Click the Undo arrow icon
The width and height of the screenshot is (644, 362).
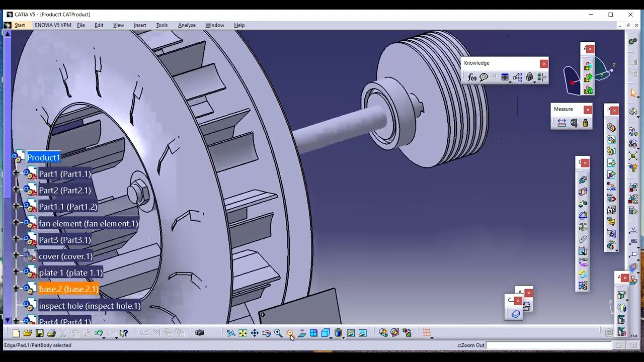coord(99,333)
